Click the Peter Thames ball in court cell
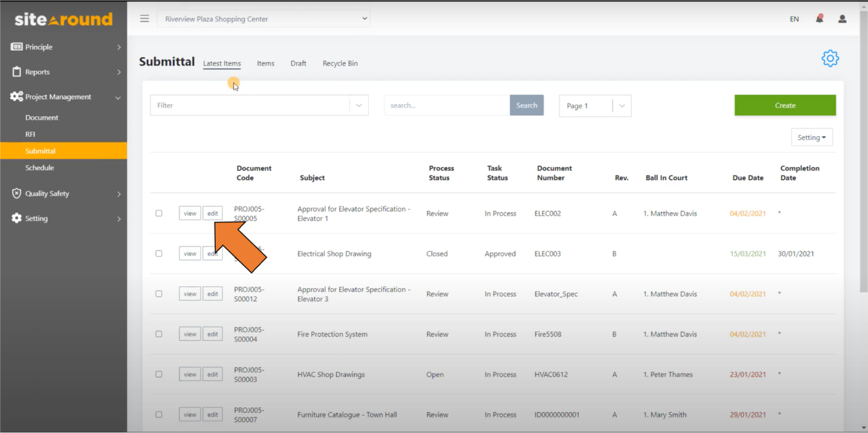This screenshot has width=868, height=433. [x=668, y=374]
